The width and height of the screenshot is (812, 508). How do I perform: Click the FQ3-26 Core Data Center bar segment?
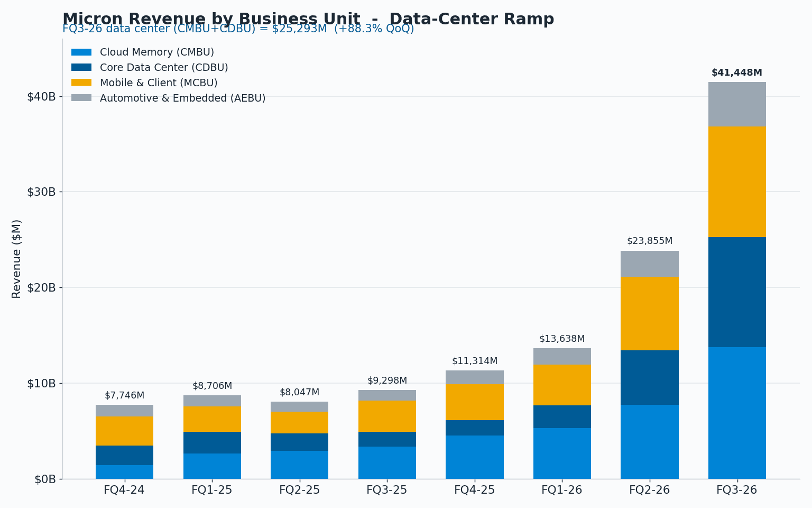(x=737, y=292)
